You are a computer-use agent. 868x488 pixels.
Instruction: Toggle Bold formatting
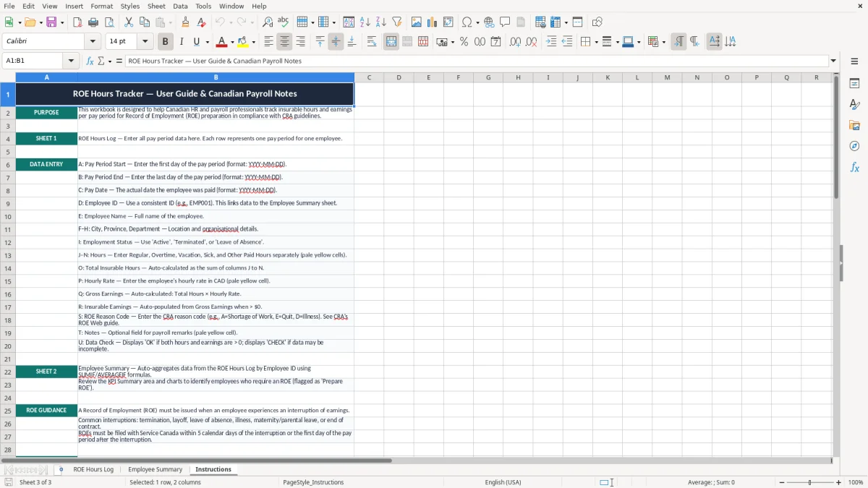coord(166,42)
